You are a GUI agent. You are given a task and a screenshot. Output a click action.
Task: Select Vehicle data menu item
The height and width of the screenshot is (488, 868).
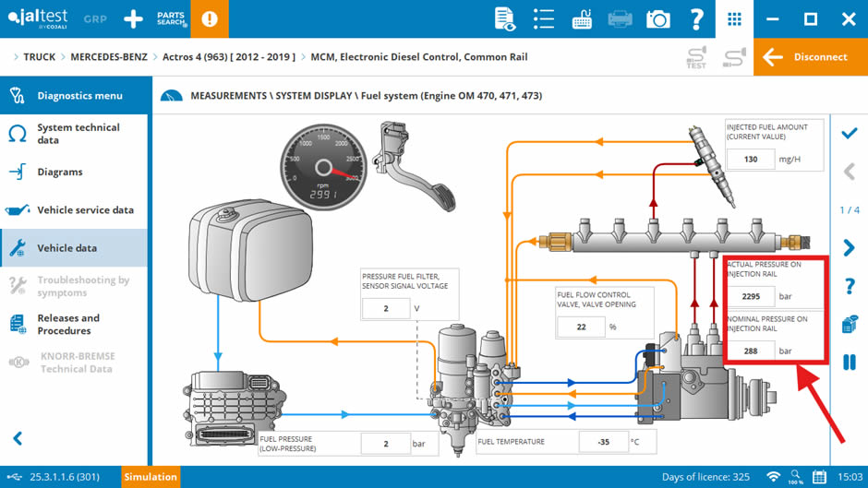pos(74,248)
